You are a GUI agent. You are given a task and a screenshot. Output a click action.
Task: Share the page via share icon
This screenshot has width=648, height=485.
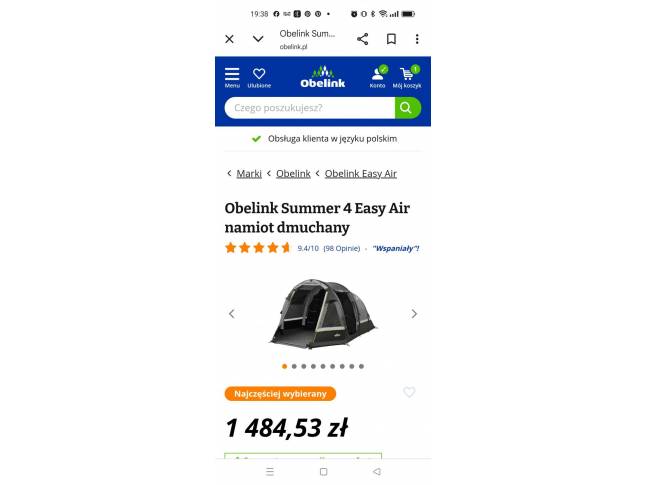(362, 39)
